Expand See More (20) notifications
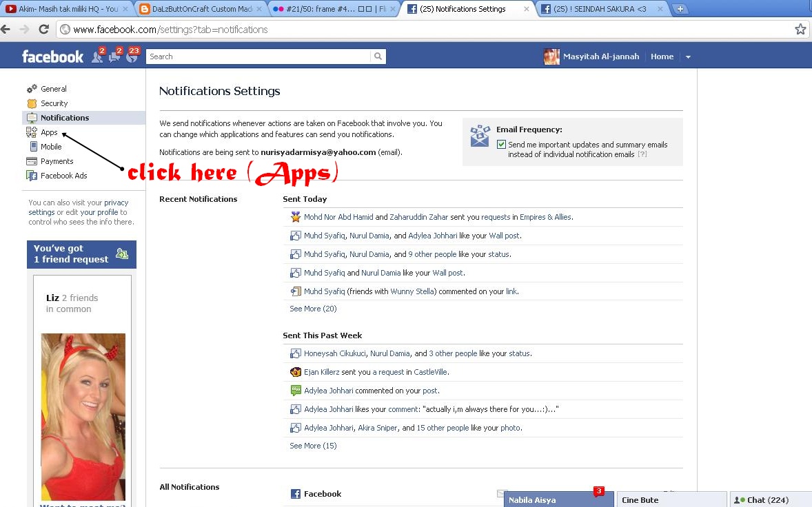812x507 pixels. (x=313, y=309)
